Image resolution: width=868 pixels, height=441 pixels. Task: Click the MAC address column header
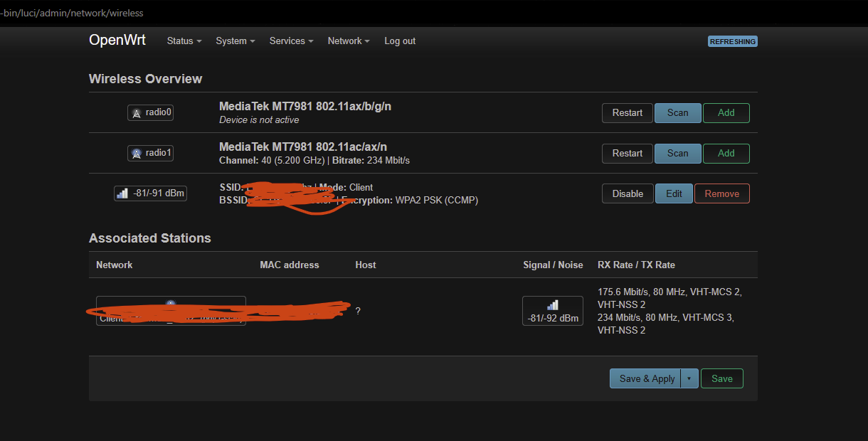[290, 265]
